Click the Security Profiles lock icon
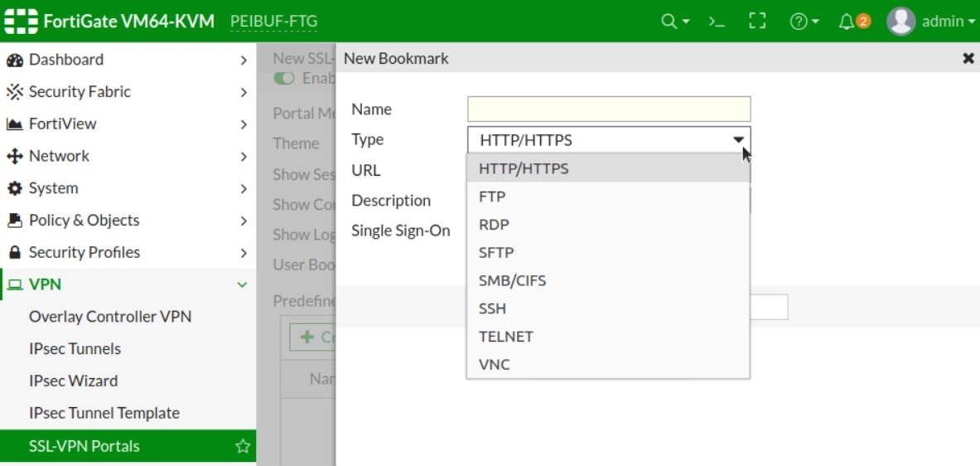980x466 pixels. click(x=14, y=253)
